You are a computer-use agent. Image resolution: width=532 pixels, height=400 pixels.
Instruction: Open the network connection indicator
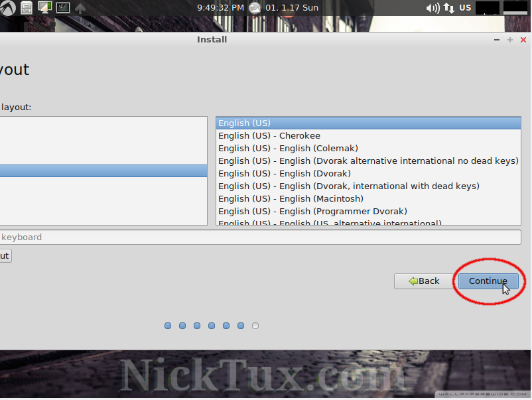[x=449, y=8]
